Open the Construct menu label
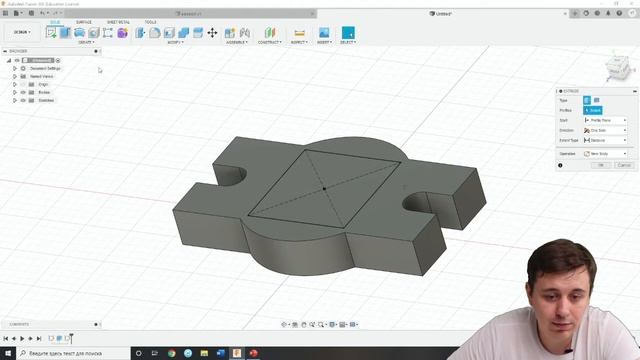The width and height of the screenshot is (640, 360). pyautogui.click(x=270, y=42)
